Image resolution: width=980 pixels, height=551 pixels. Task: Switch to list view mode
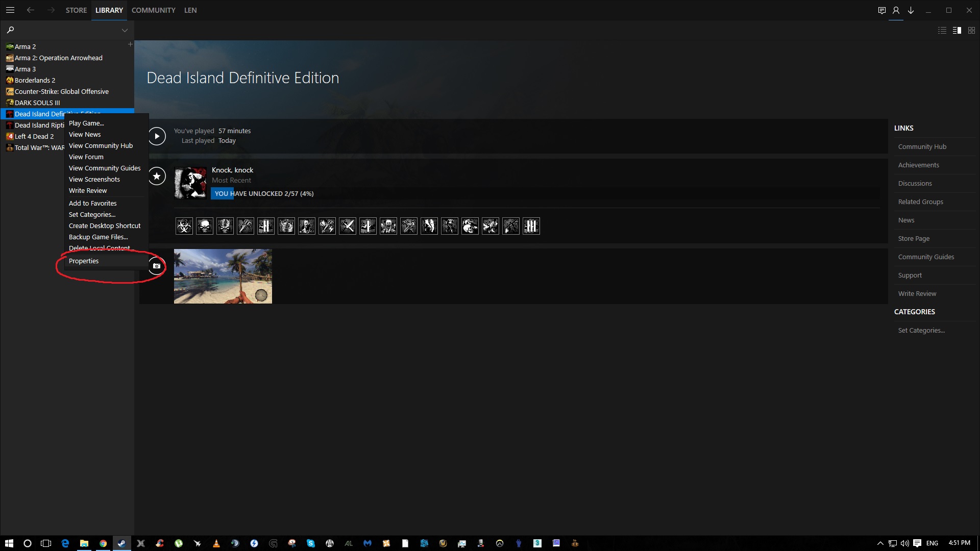[x=942, y=31]
